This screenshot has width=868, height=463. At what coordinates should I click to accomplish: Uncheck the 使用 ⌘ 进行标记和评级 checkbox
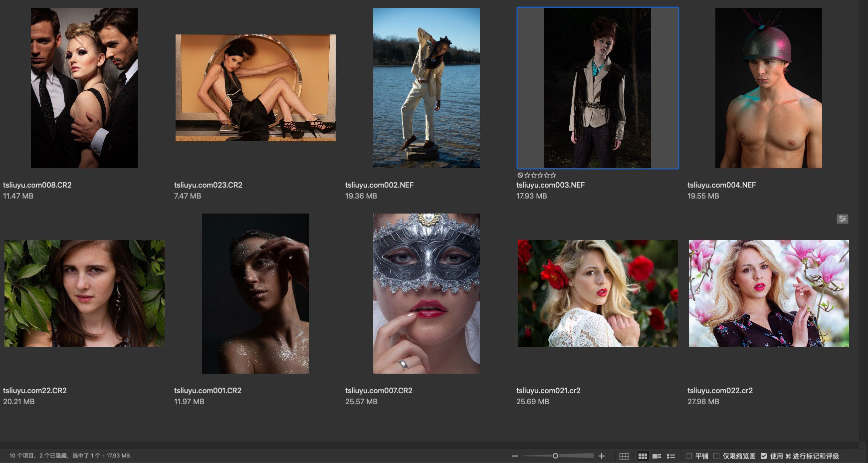(764, 456)
